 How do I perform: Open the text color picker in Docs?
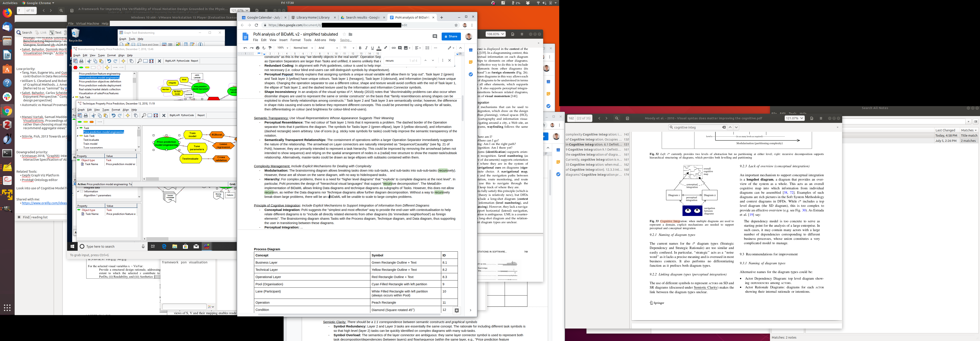pos(378,48)
